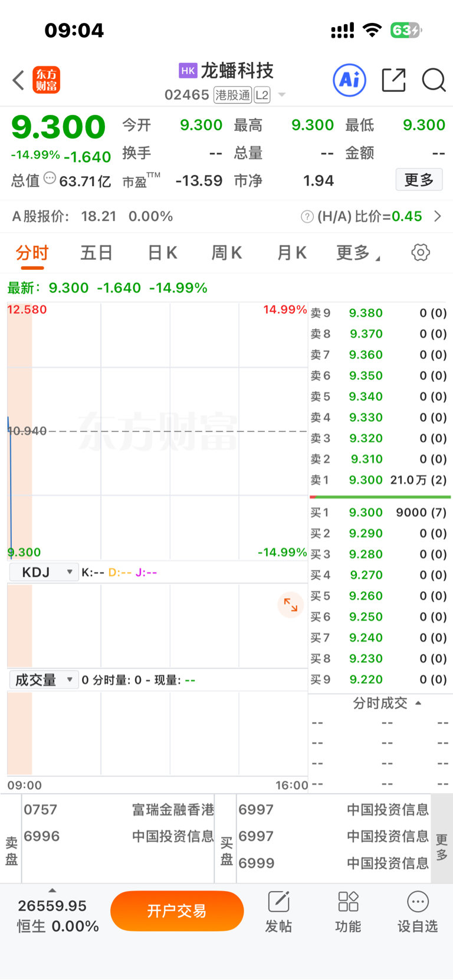Switch to the 日K tab
453x980 pixels.
[x=162, y=253]
